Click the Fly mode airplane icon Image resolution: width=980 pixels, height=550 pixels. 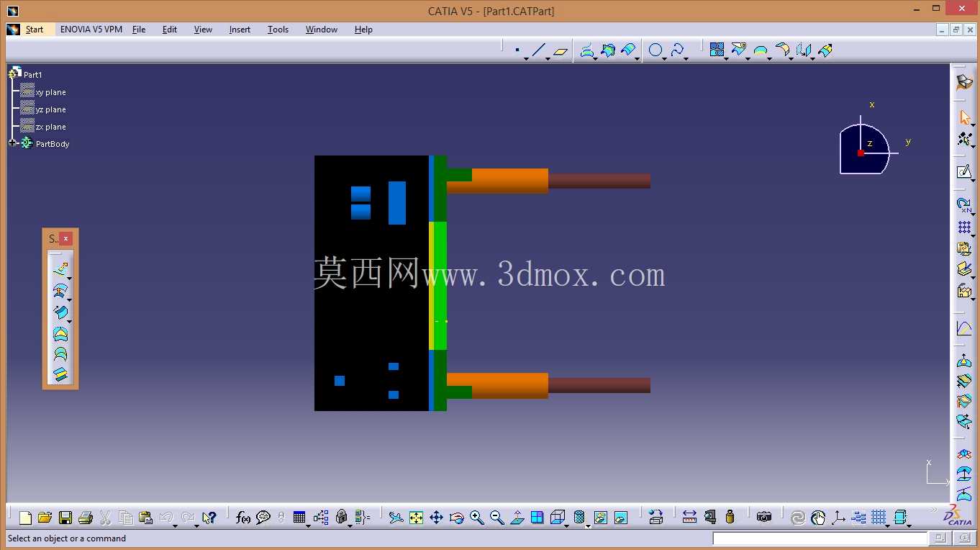click(396, 517)
